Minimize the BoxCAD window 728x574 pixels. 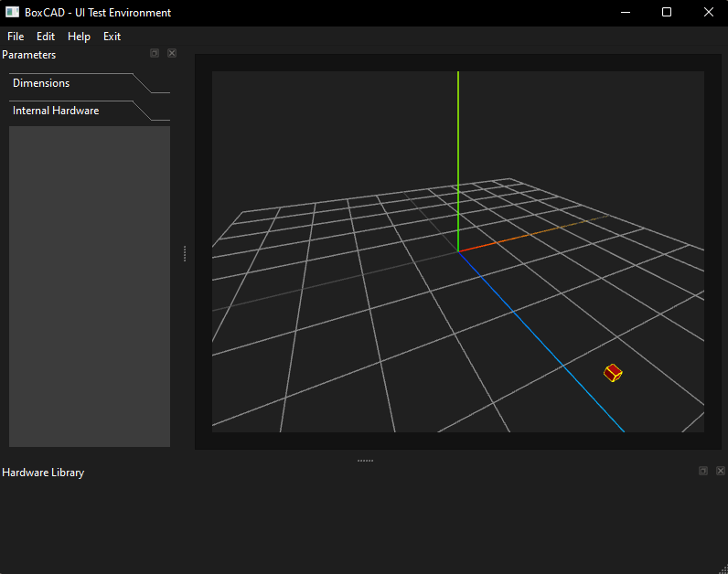coord(626,13)
